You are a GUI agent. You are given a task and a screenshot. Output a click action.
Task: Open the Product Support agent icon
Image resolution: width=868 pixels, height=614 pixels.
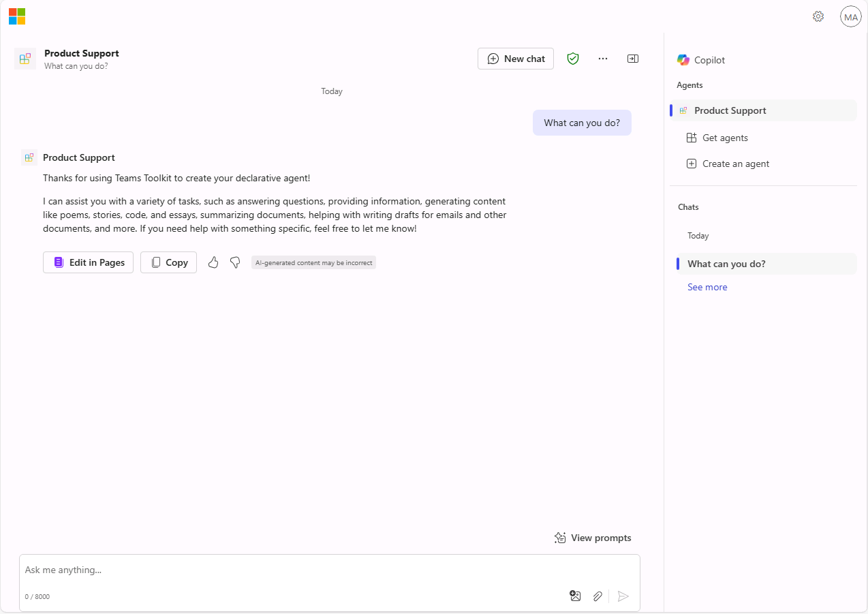tap(25, 59)
